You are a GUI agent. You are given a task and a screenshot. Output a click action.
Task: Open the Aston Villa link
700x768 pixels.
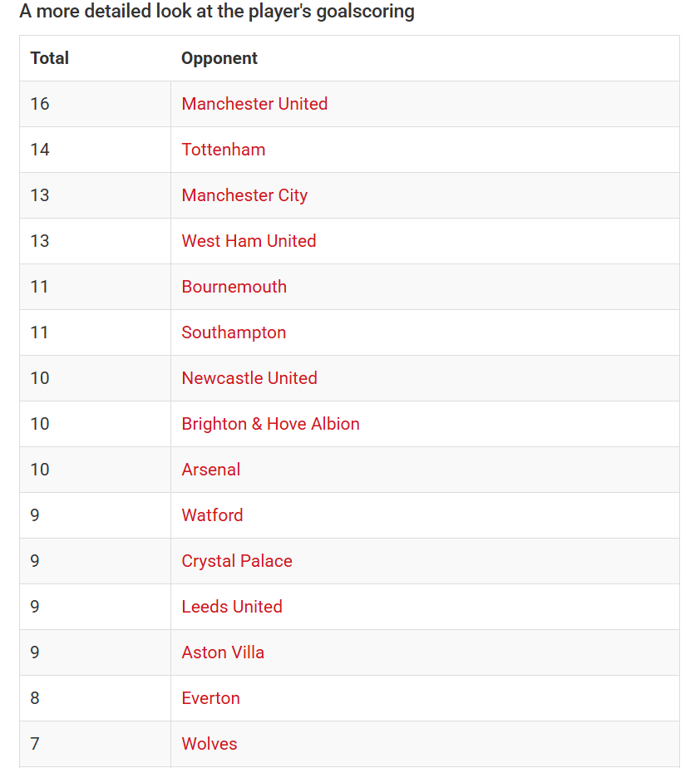pyautogui.click(x=223, y=652)
